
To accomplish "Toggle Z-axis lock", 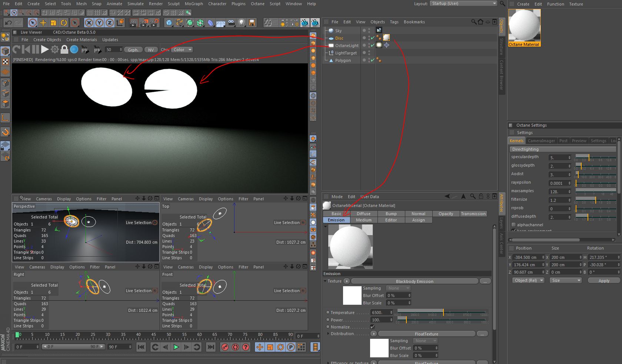I will [110, 23].
